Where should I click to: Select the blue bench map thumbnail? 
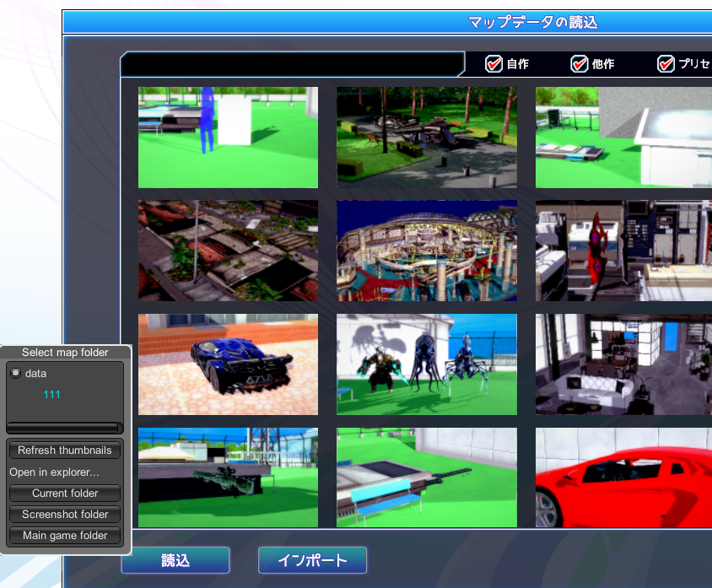(426, 477)
